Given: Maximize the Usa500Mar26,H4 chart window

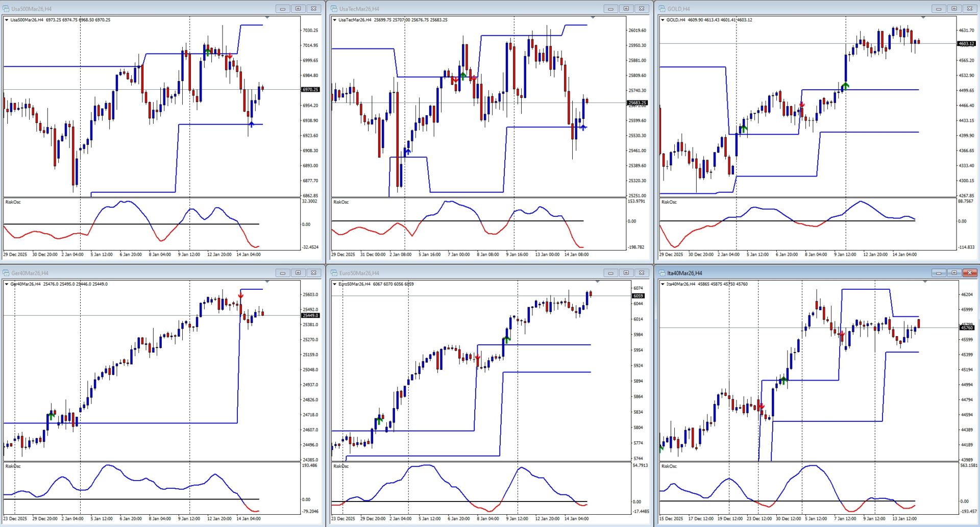Looking at the screenshot, I should (298, 9).
